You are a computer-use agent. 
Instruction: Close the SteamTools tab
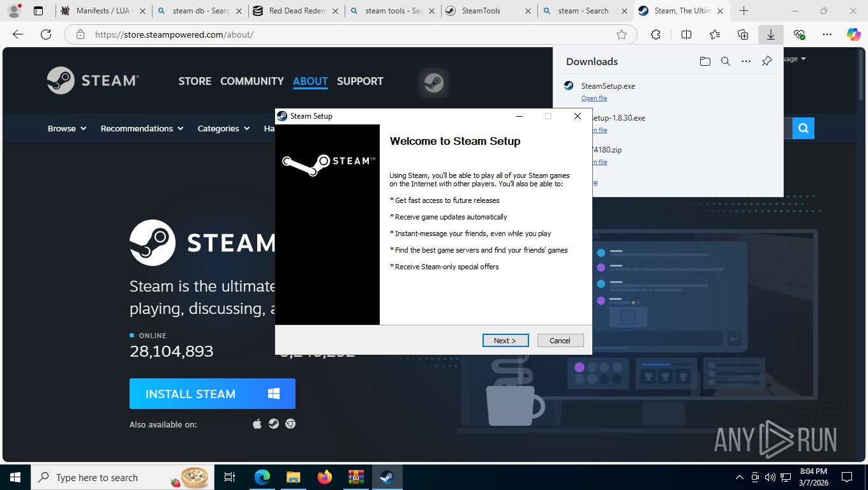[528, 11]
